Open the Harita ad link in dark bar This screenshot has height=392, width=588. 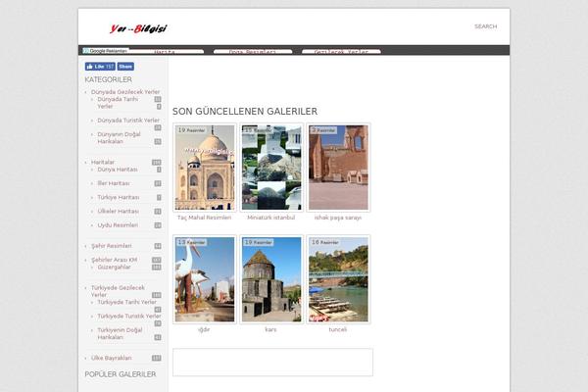click(x=165, y=52)
